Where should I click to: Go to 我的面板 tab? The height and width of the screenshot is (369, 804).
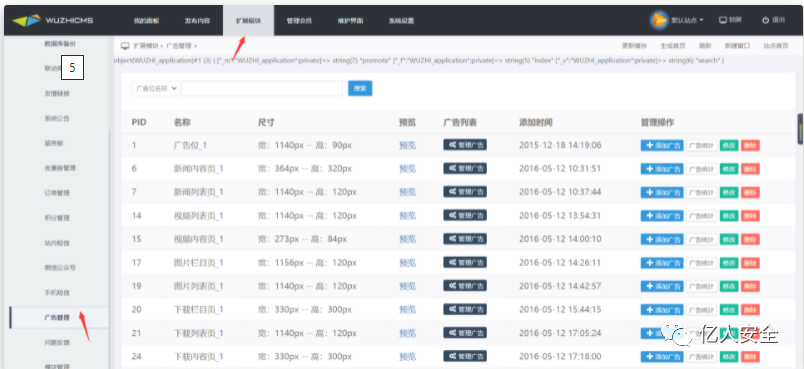click(146, 21)
